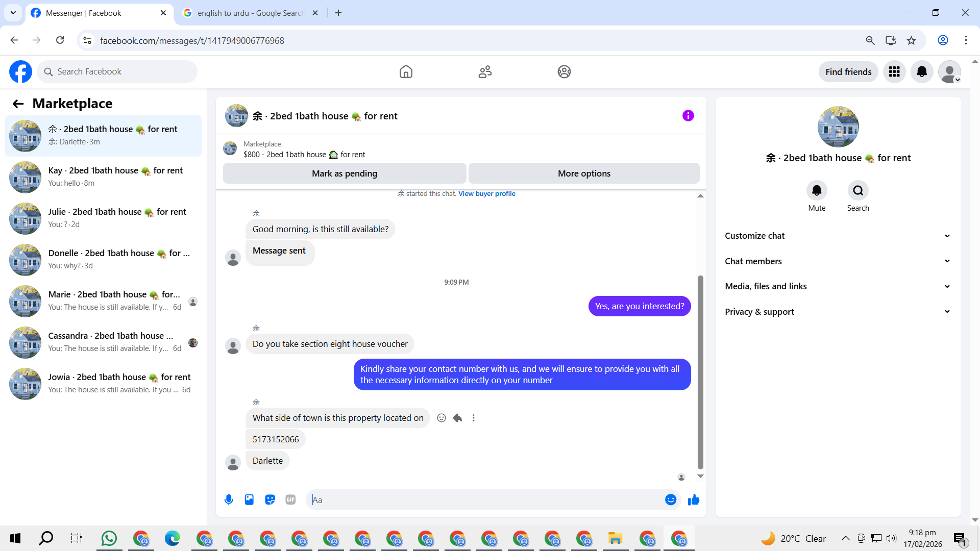Click Mark as pending button
Image resolution: width=980 pixels, height=551 pixels.
point(345,173)
